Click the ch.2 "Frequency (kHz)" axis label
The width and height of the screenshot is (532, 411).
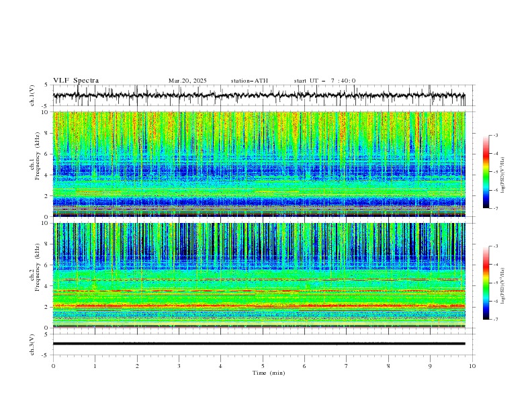[x=38, y=267]
